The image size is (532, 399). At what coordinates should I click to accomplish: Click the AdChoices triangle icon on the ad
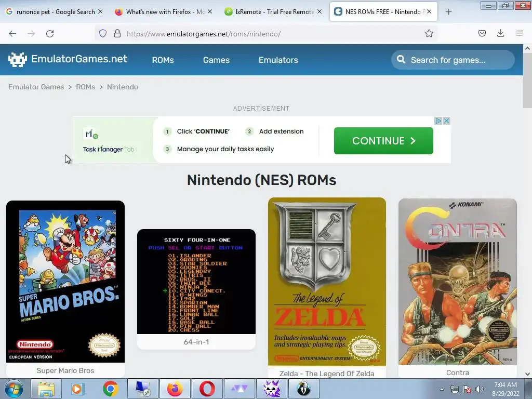438,121
